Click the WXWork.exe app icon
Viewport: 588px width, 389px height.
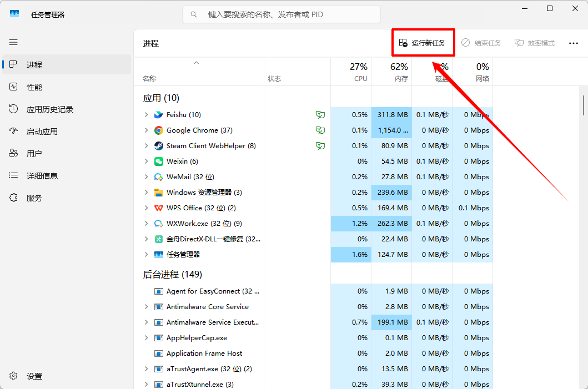159,224
